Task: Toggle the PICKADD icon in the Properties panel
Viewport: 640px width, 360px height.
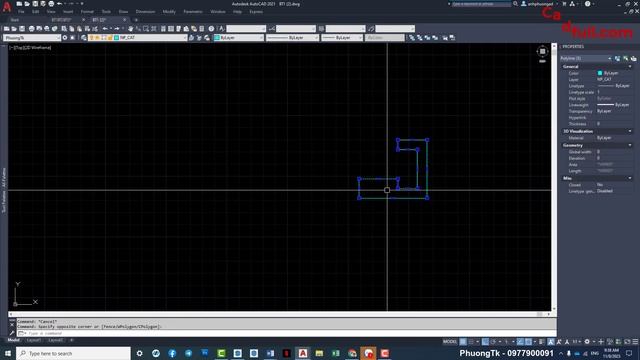Action: point(618,58)
